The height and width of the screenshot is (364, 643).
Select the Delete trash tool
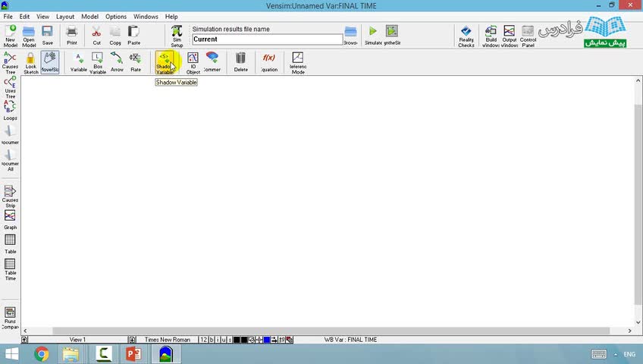coord(240,62)
